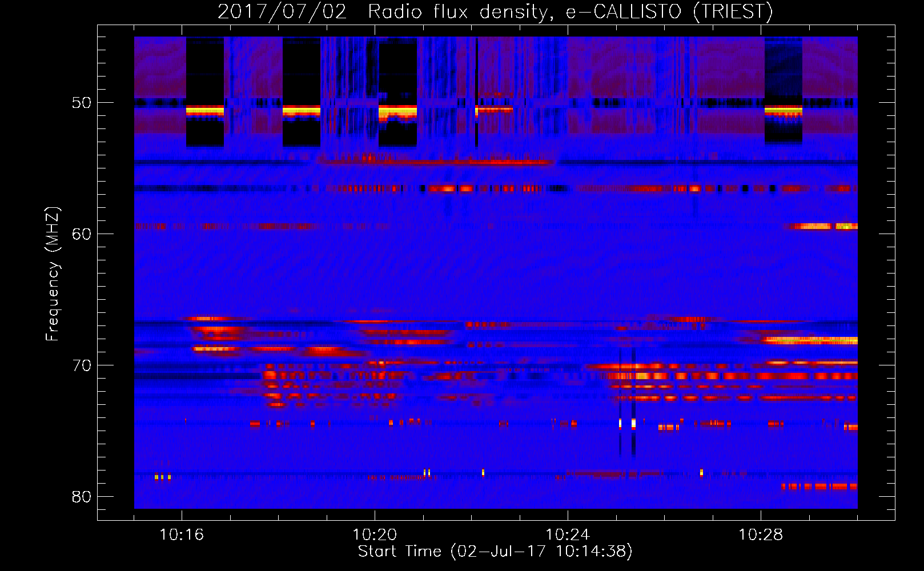
Task: Click the 60 frequency tick label
Action: tap(82, 234)
